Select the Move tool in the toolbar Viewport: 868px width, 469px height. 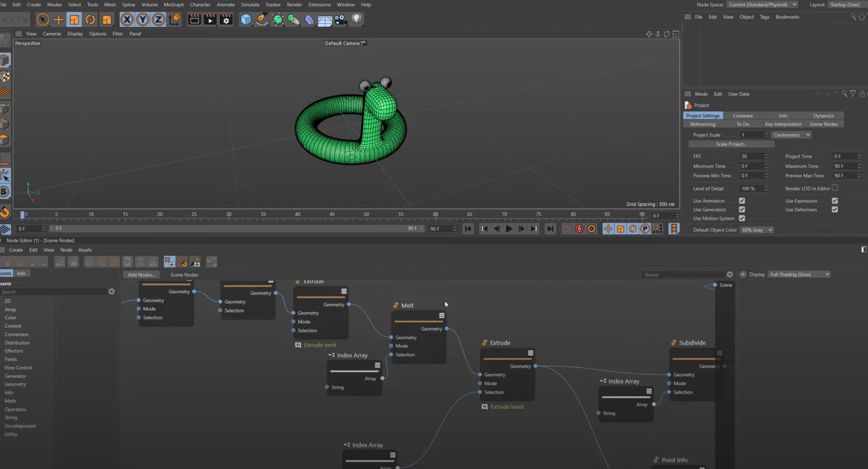[57, 20]
